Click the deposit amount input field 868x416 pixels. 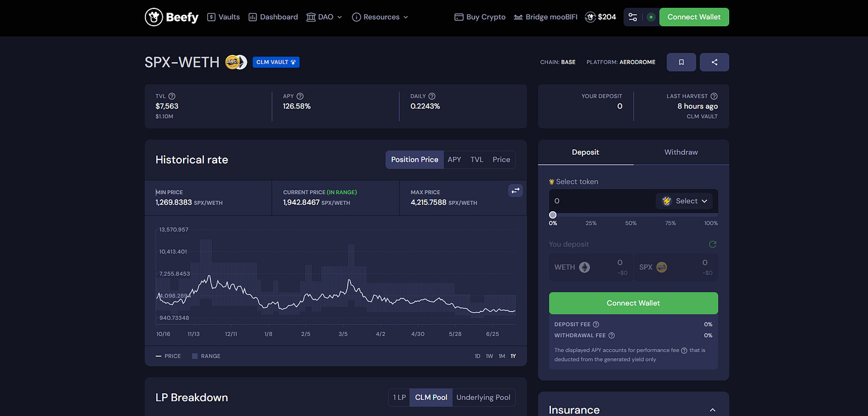pos(601,201)
